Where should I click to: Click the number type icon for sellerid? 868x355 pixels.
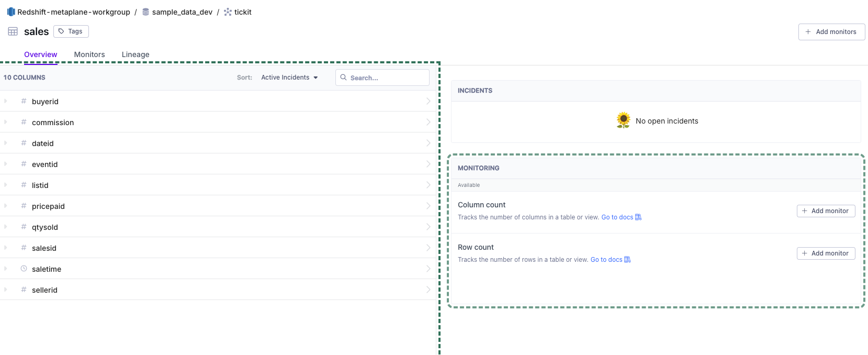(24, 290)
